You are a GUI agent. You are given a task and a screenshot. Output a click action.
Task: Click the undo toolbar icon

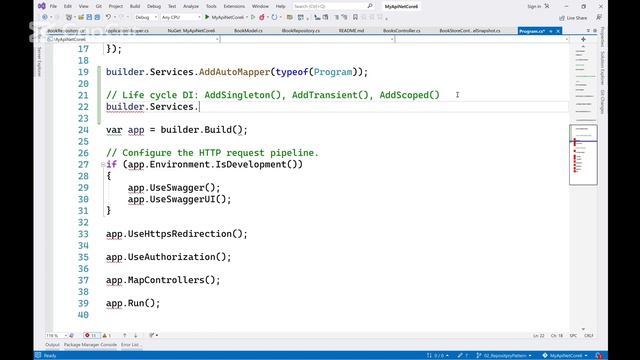pyautogui.click(x=108, y=17)
